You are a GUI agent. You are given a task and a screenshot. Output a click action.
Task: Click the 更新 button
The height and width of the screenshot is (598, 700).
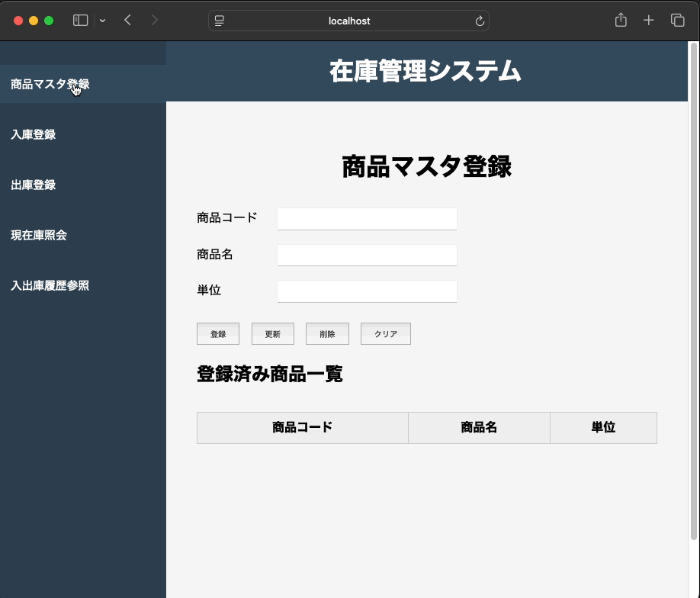pos(273,333)
